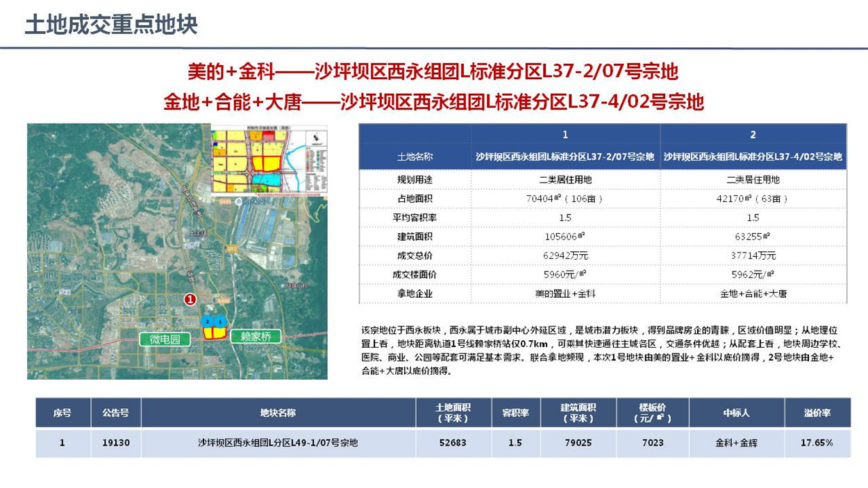This screenshot has width=868, height=488.
Task: Select table header cell "沙坪坝区西永组团L标准分区L37-2/07号宗地"
Action: (565, 157)
